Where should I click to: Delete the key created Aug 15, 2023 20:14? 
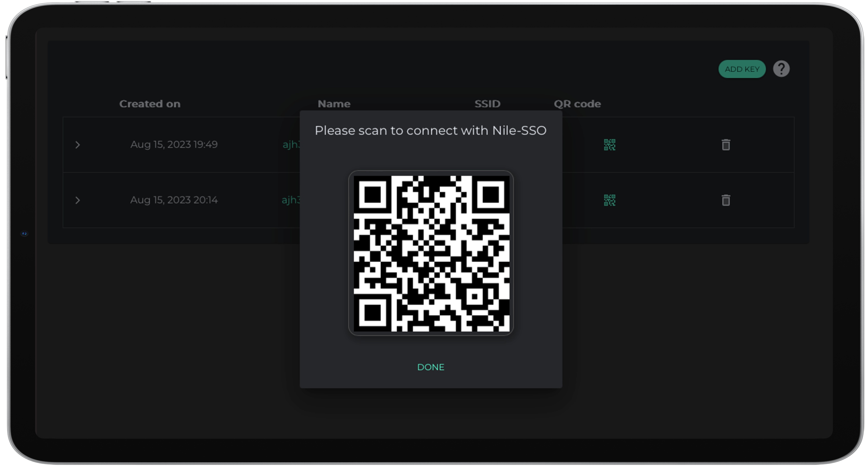726,200
